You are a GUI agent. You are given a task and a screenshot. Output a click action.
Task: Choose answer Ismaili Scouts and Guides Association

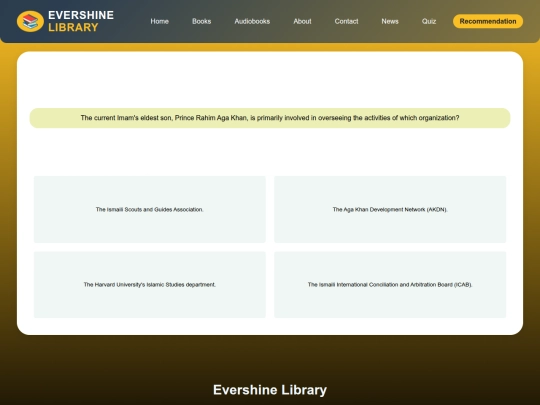pyautogui.click(x=150, y=209)
